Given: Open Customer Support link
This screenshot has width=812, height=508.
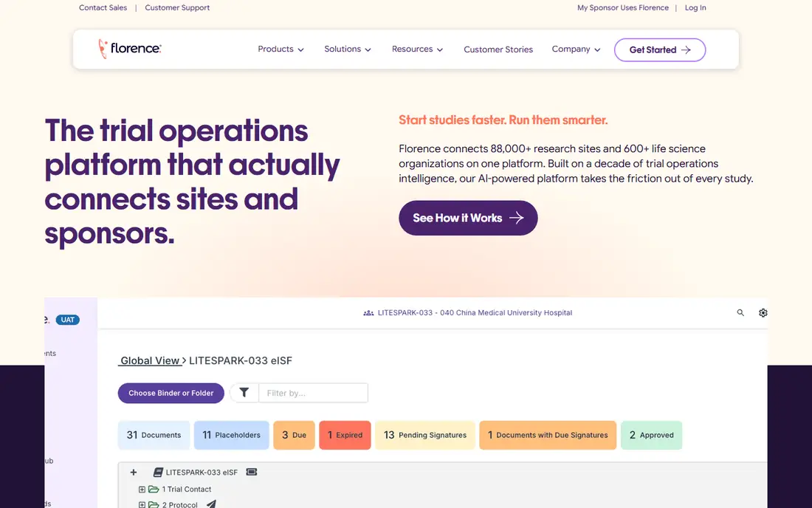Looking at the screenshot, I should click(x=177, y=8).
